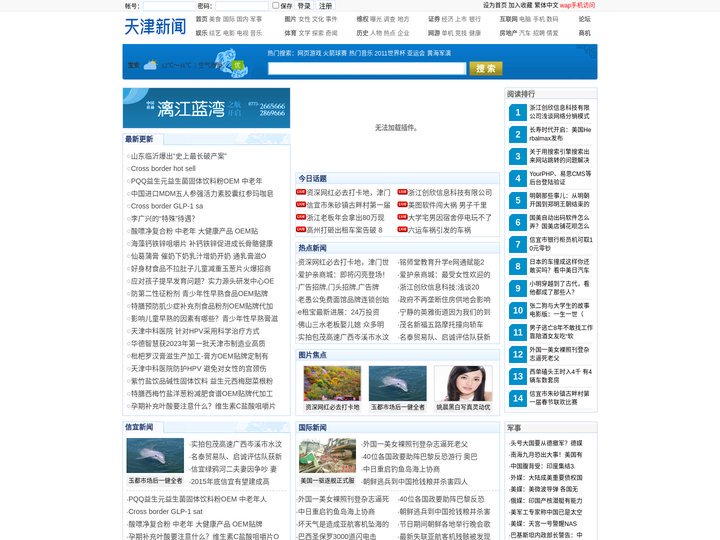This screenshot has height=540, width=720.
Task: Click rank number 12 badge in 阅读排行
Action: click(x=518, y=354)
